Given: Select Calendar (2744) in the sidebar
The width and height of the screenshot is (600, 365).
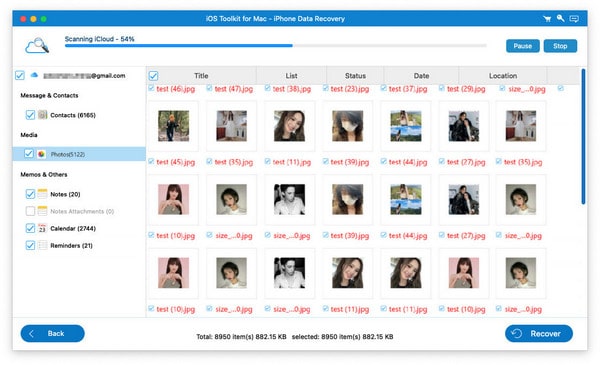Looking at the screenshot, I should pos(73,228).
